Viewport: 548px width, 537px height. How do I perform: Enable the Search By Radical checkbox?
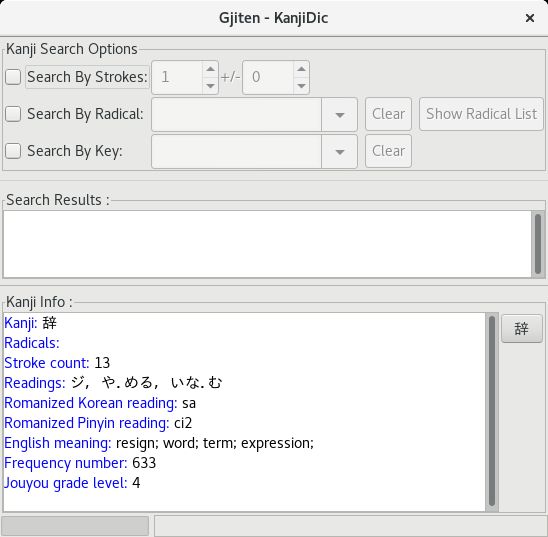13,114
